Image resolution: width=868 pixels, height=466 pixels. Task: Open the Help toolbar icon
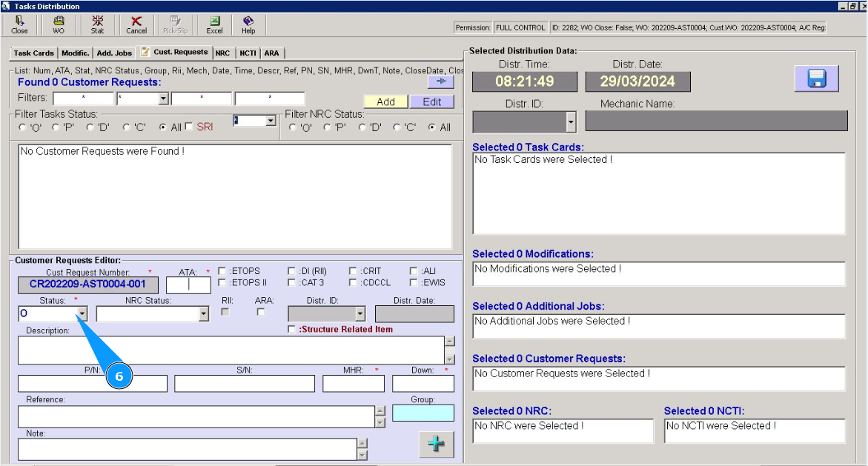click(x=248, y=25)
